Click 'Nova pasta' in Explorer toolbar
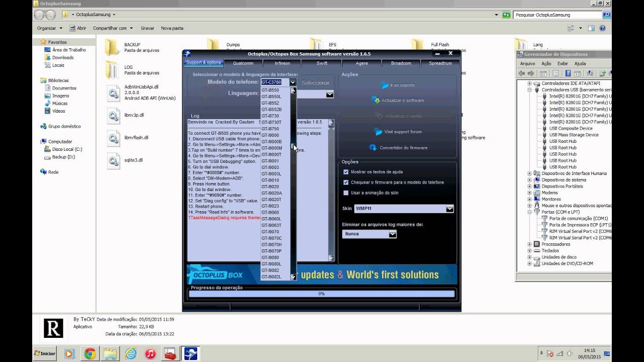This screenshot has width=644, height=362. click(172, 28)
